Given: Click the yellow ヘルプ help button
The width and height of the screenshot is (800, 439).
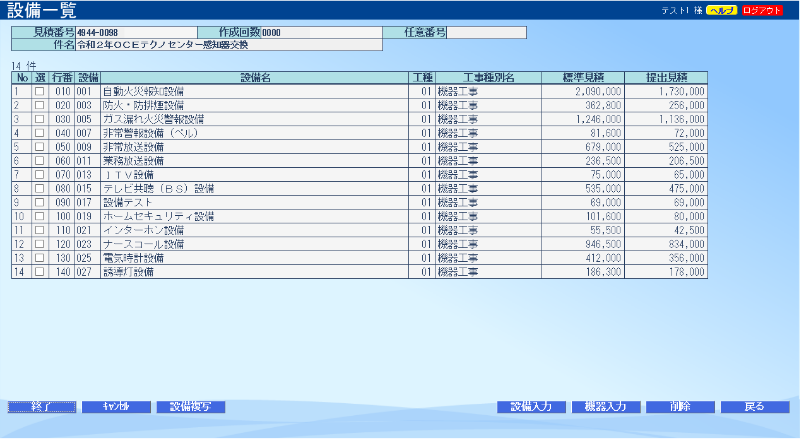Looking at the screenshot, I should click(721, 10).
